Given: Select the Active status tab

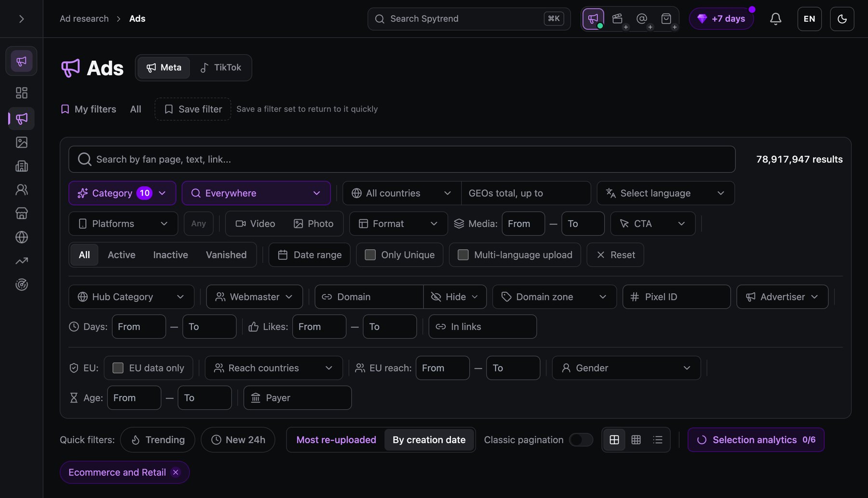Looking at the screenshot, I should coord(122,255).
